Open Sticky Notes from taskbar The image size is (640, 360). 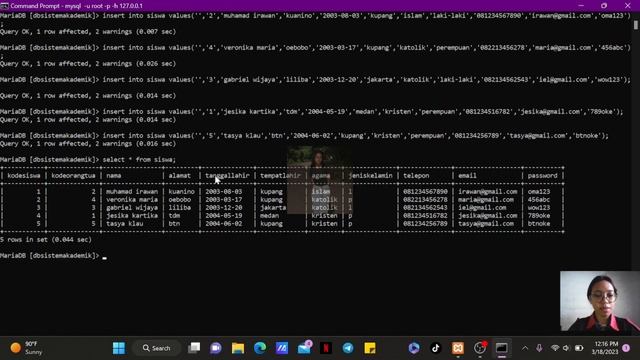pyautogui.click(x=370, y=348)
